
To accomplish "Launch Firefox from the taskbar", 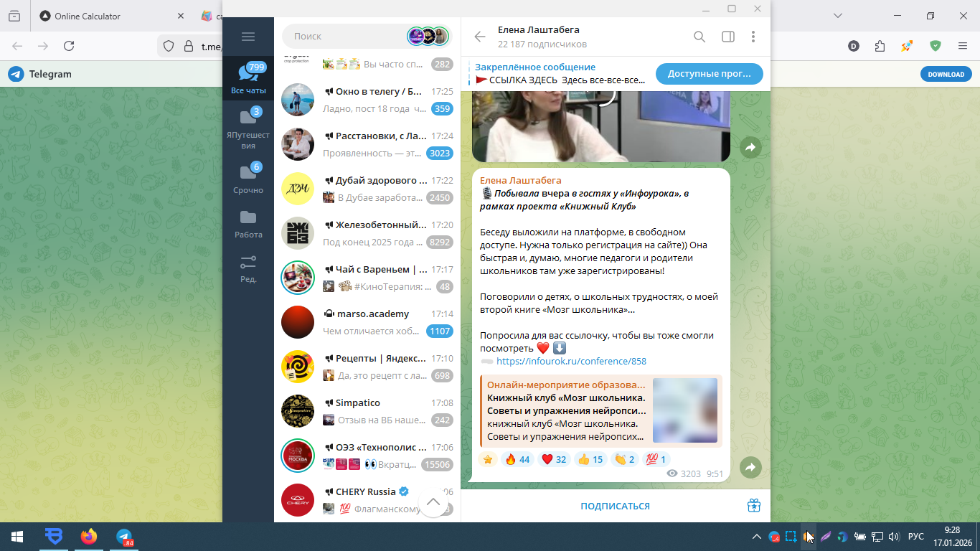I will [89, 537].
